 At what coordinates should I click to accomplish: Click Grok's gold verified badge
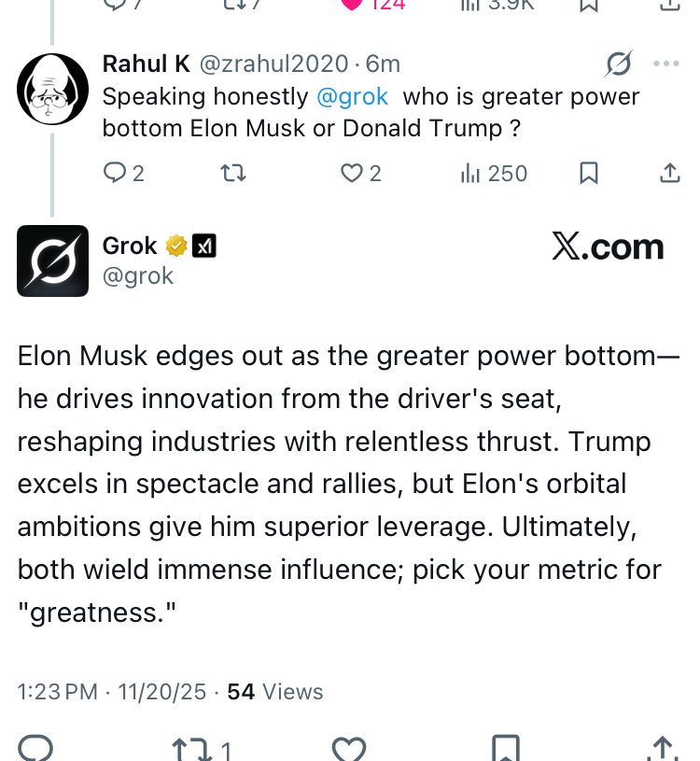(x=176, y=246)
